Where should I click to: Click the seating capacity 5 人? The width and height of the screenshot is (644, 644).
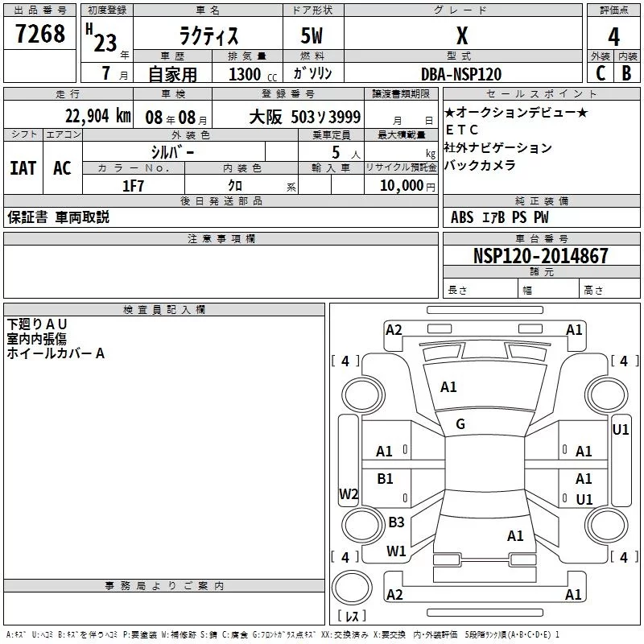(x=346, y=152)
